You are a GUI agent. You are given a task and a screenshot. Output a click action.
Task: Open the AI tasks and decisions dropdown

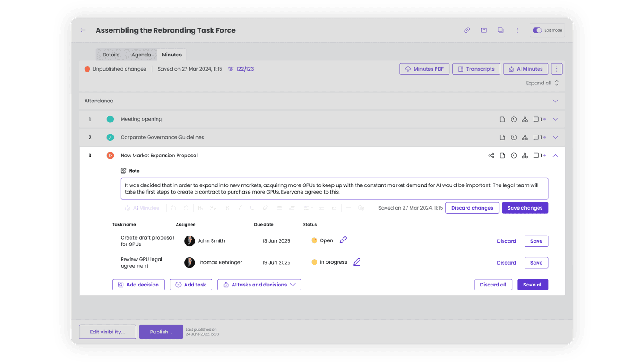click(x=259, y=285)
